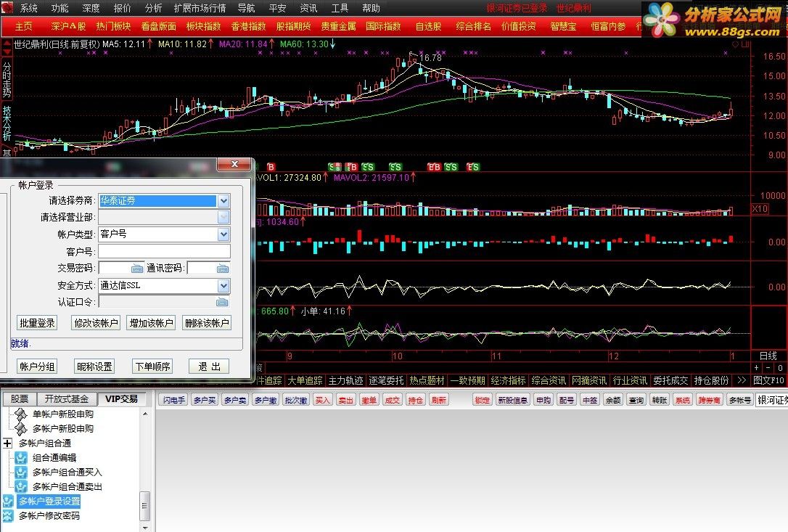Click the 客户号 input field
The height and width of the screenshot is (532, 788).
click(164, 251)
